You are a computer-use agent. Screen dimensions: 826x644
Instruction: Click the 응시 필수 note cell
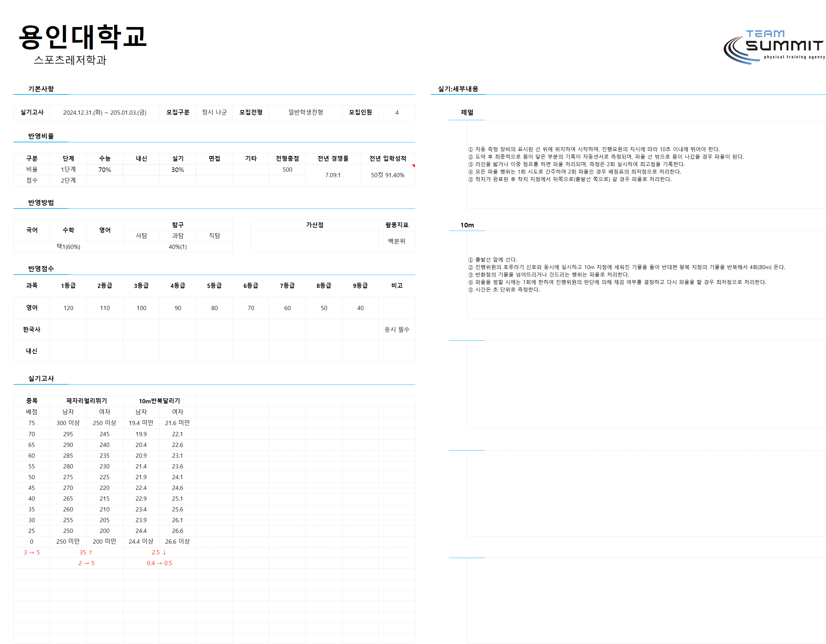coord(397,330)
